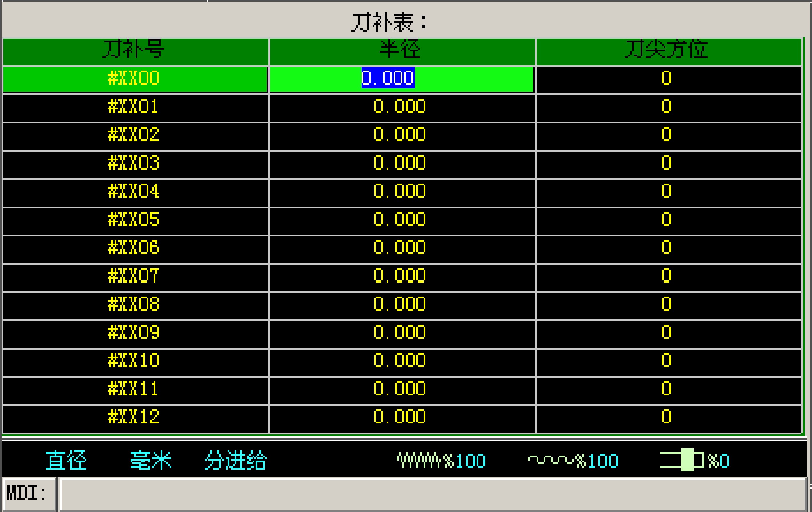Click radius value in row #XX08
812x512 pixels.
tap(402, 306)
